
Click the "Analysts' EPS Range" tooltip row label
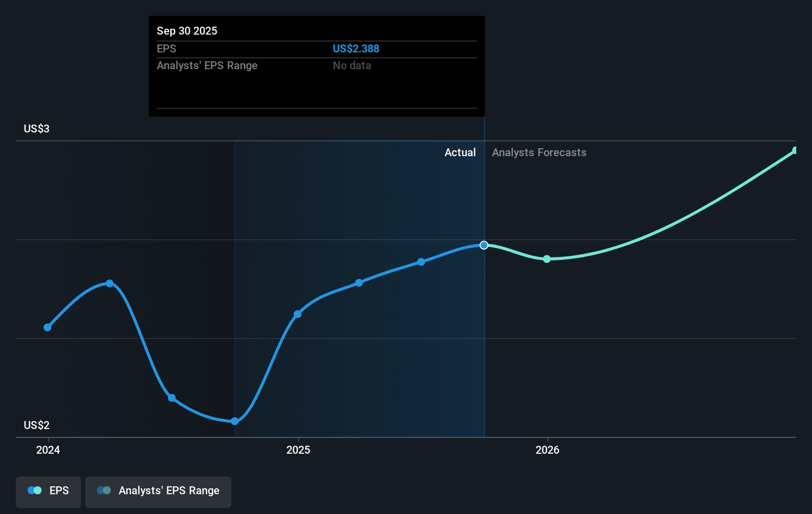pyautogui.click(x=207, y=65)
